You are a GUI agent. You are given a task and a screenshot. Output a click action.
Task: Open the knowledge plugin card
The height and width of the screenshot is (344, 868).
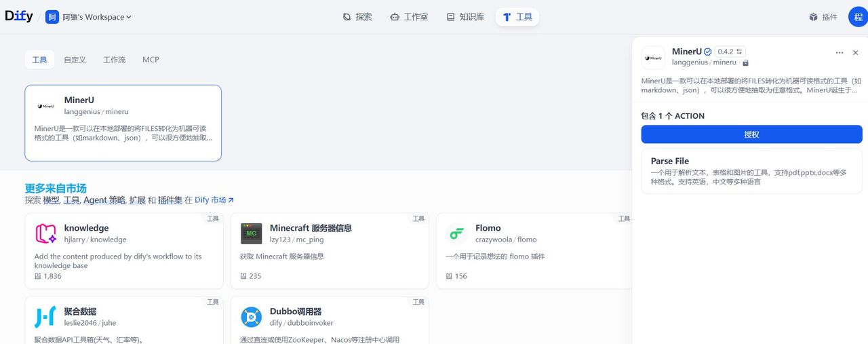click(124, 251)
